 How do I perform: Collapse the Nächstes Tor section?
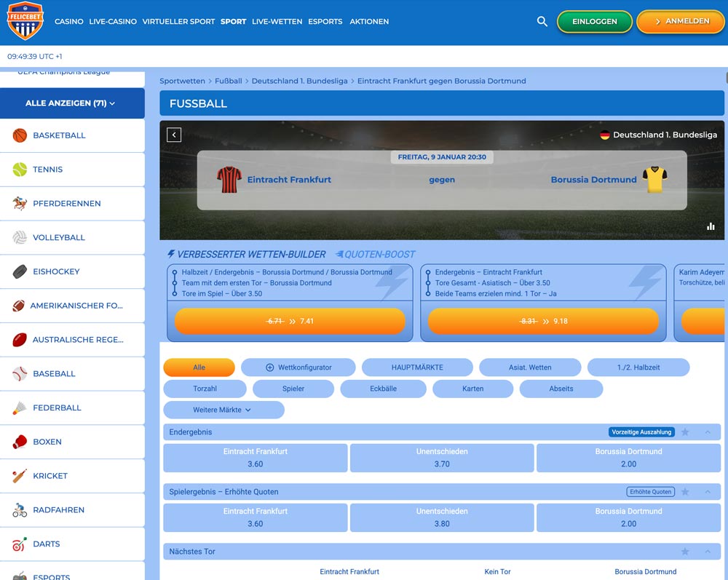[708, 552]
